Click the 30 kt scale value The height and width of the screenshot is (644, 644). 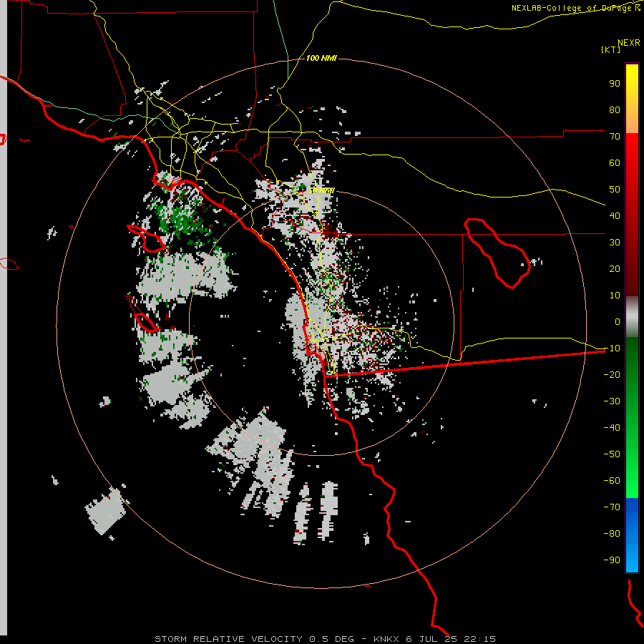[x=615, y=243]
